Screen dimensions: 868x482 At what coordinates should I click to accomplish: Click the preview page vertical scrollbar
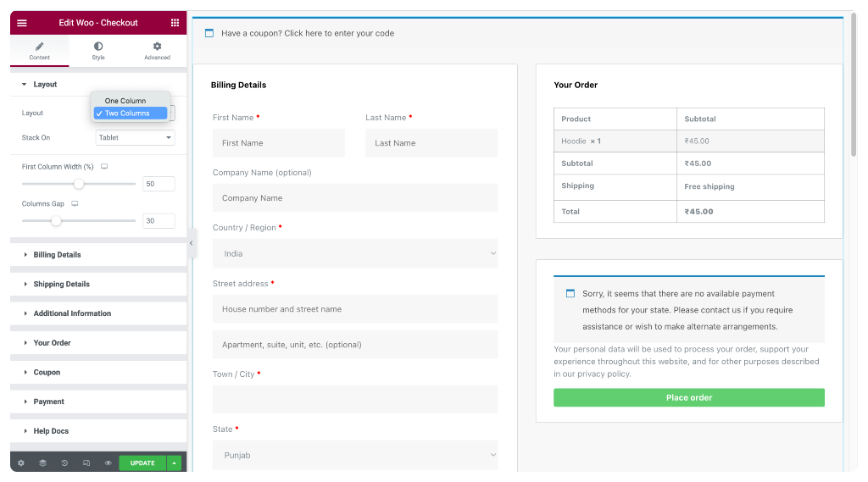point(854,83)
